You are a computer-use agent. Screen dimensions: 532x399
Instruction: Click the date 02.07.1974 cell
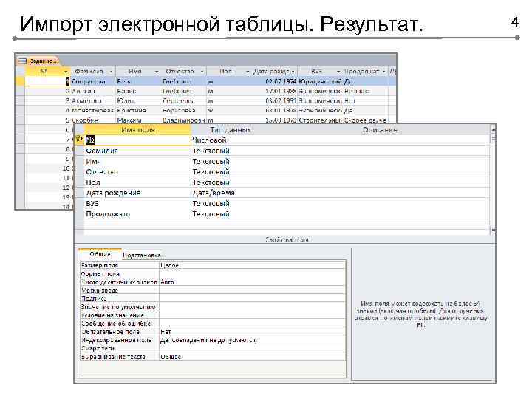pos(281,82)
